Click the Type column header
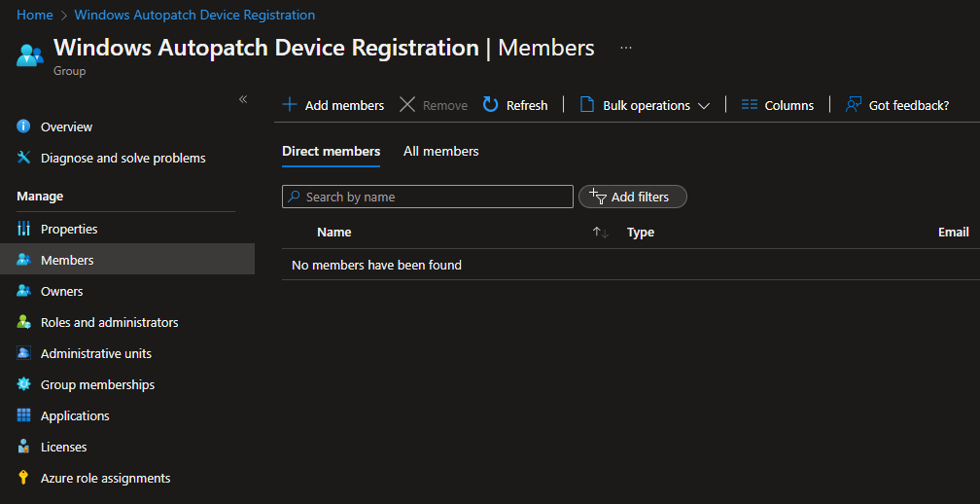The image size is (980, 504). click(640, 232)
